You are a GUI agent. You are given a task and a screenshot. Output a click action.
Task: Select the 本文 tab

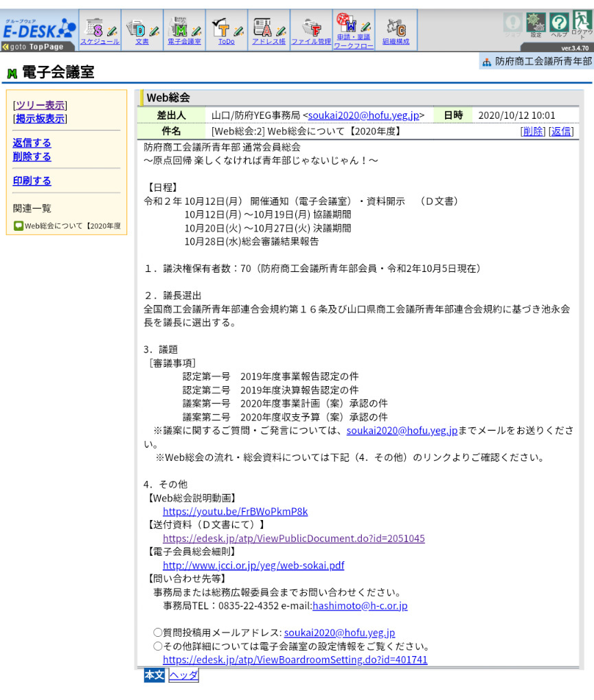point(155,675)
